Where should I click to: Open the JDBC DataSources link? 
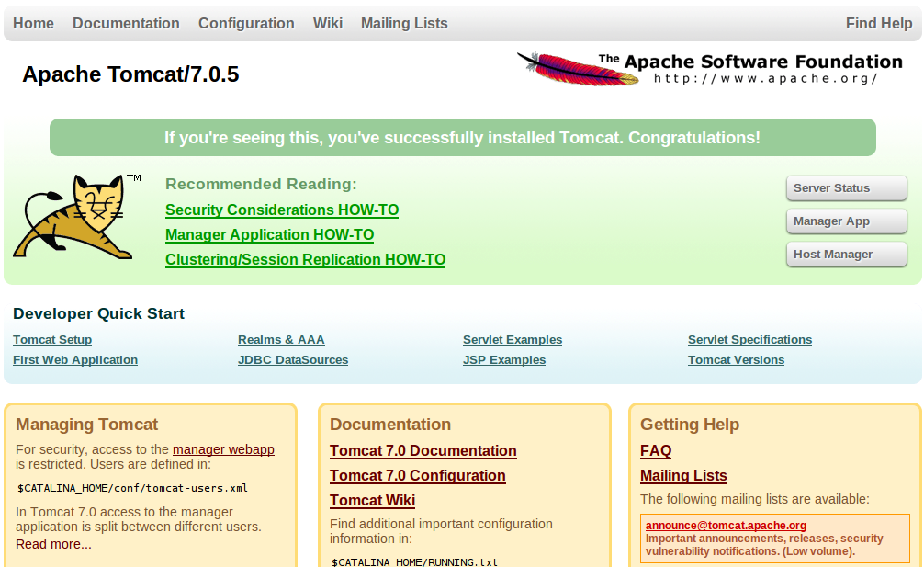click(293, 360)
